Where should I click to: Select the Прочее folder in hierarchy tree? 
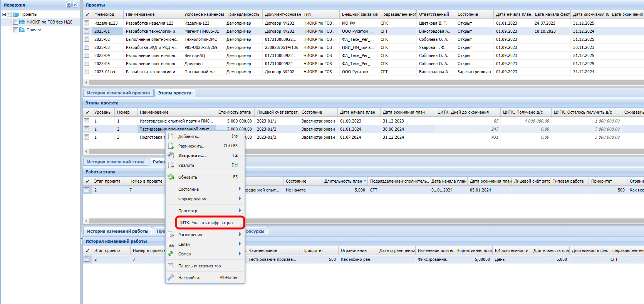coord(34,30)
